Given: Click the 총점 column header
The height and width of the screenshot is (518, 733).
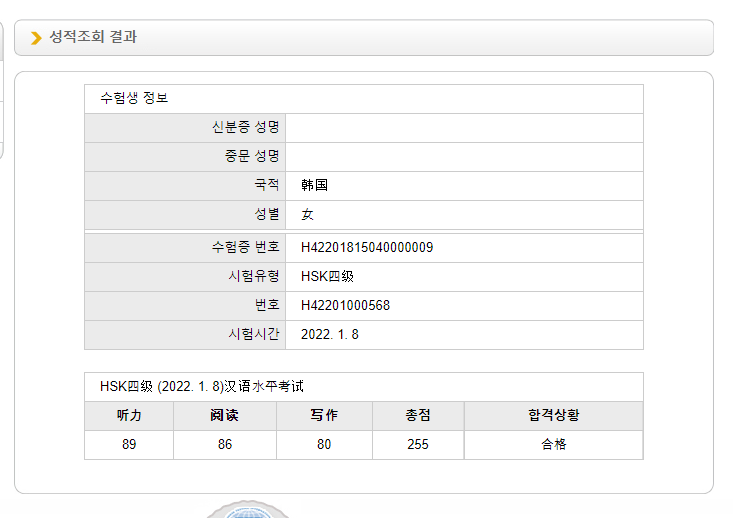Looking at the screenshot, I should point(418,416).
